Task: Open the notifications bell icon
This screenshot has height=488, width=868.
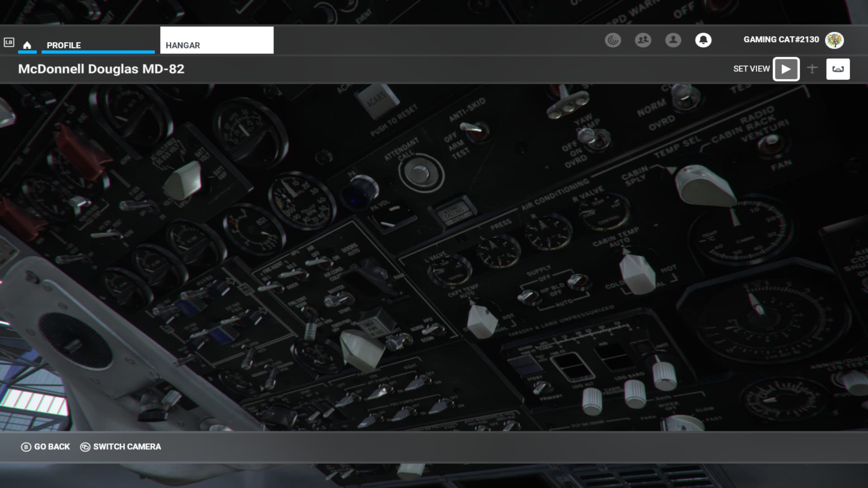Action: point(703,40)
